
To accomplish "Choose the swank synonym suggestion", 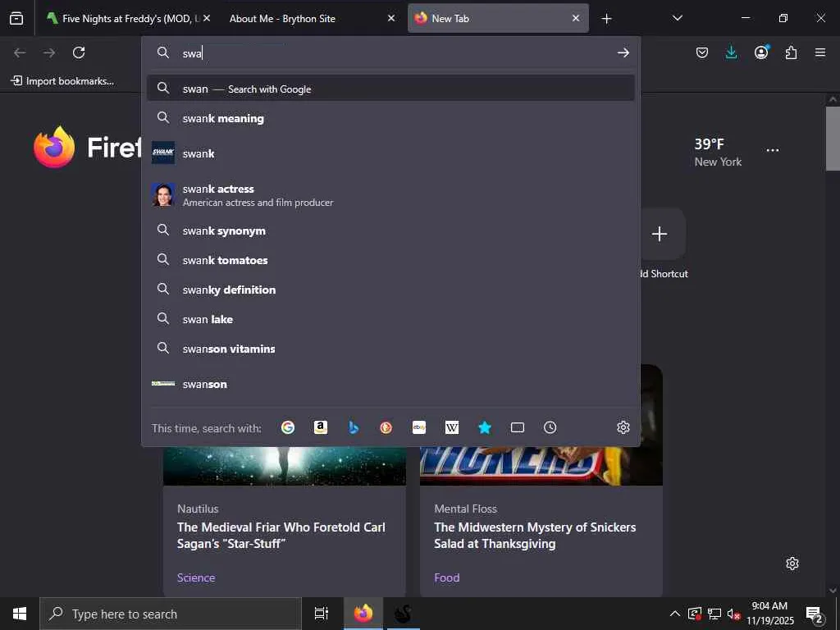I will [x=390, y=231].
